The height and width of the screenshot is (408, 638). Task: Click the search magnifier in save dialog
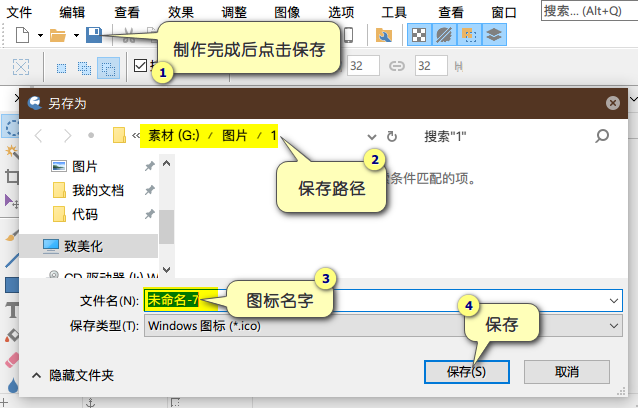(x=602, y=136)
